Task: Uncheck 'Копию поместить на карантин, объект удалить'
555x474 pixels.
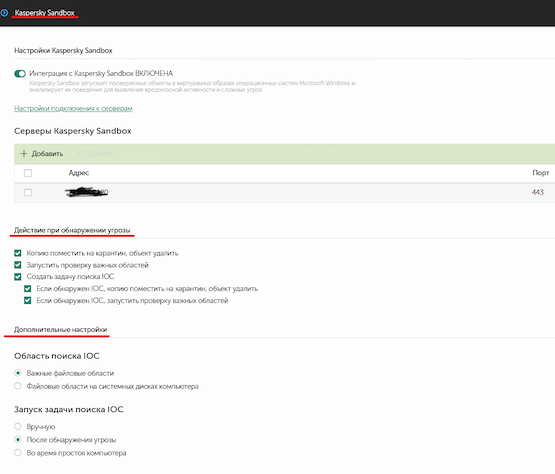Action: coord(18,253)
